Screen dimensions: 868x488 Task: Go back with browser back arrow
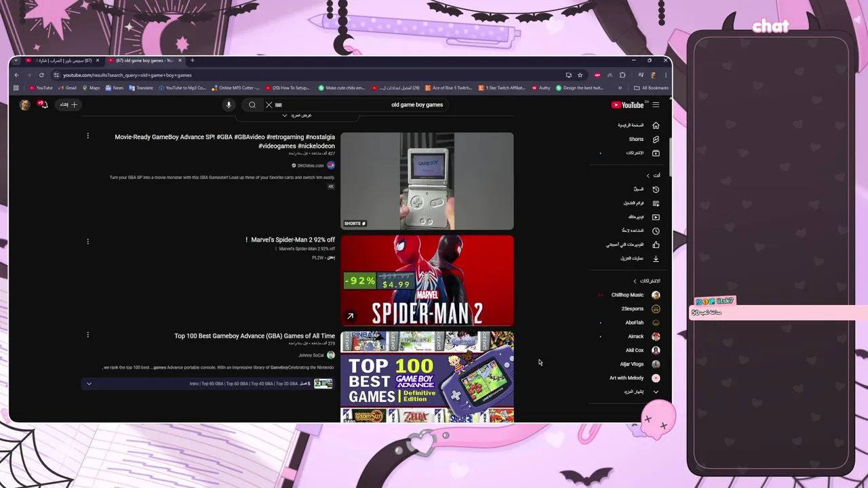pyautogui.click(x=16, y=75)
